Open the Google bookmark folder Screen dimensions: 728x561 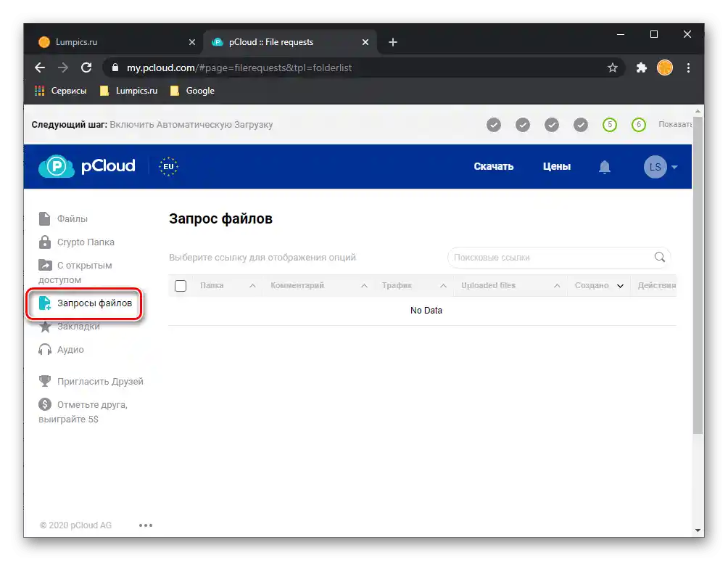[x=192, y=91]
